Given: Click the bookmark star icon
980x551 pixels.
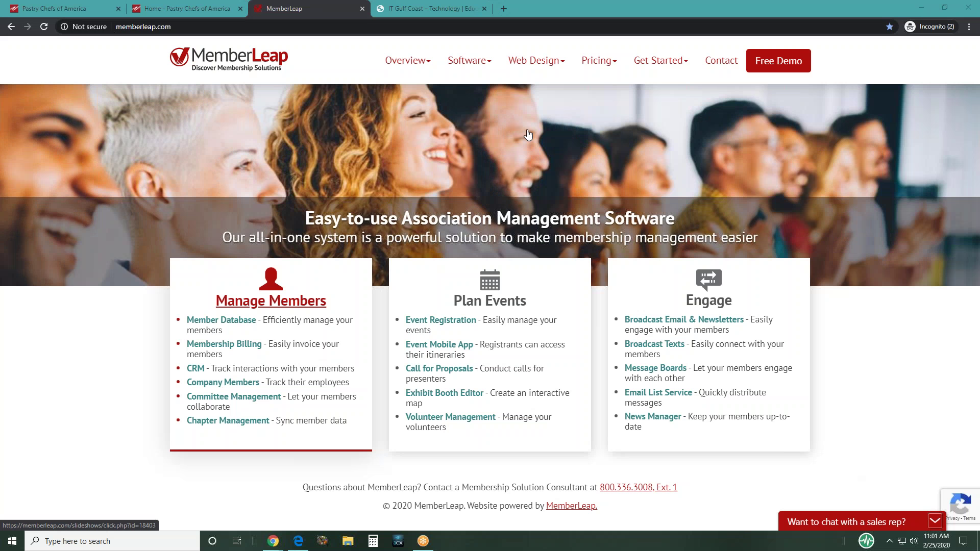Looking at the screenshot, I should coord(890,27).
